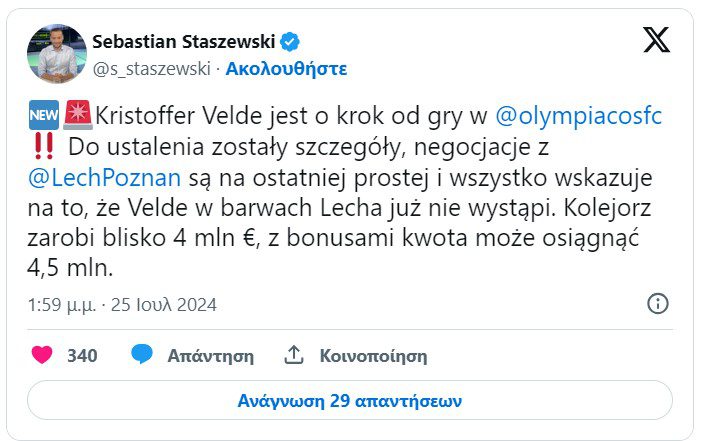Click the blue verified badge

[290, 41]
